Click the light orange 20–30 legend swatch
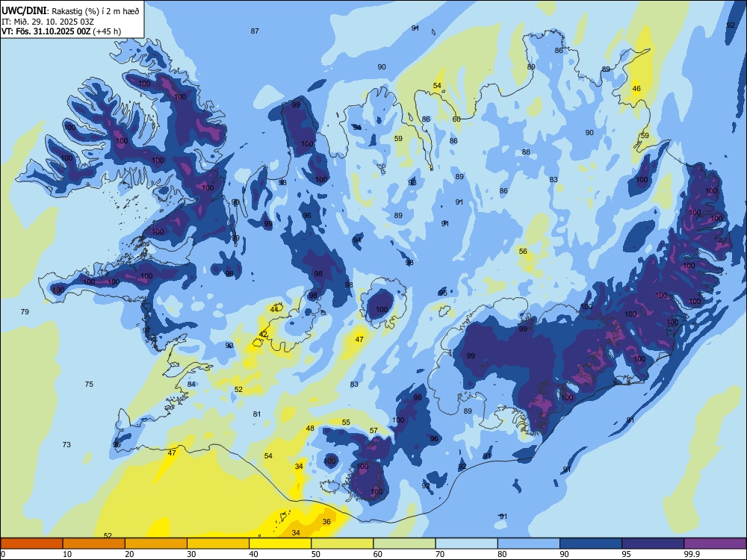The width and height of the screenshot is (747, 560). tap(156, 544)
